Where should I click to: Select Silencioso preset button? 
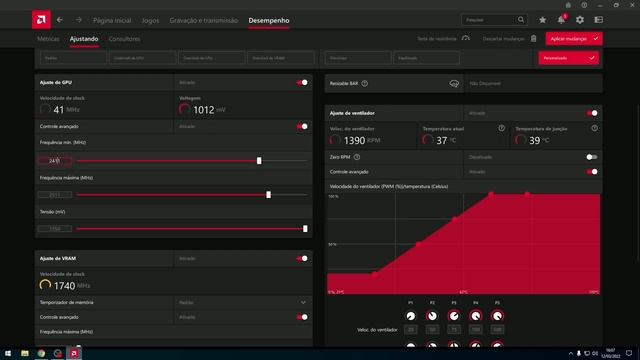coord(358,58)
